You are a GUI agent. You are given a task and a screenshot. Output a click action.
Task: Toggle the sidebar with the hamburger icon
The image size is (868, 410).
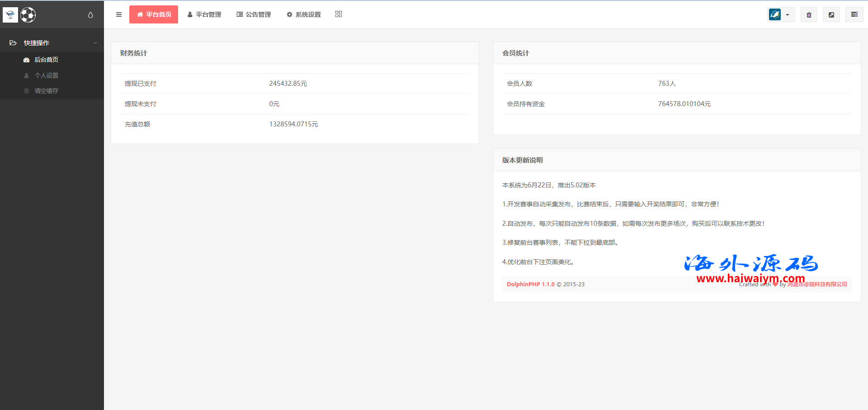119,14
